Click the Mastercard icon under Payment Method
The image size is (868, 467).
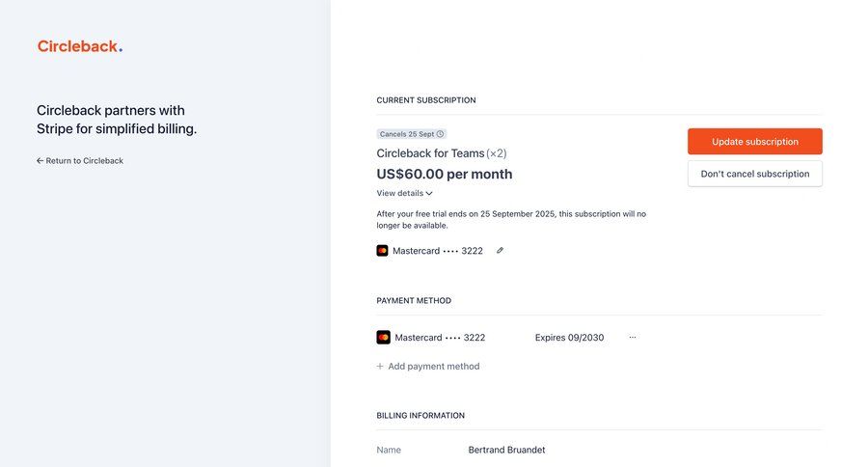[x=383, y=338]
